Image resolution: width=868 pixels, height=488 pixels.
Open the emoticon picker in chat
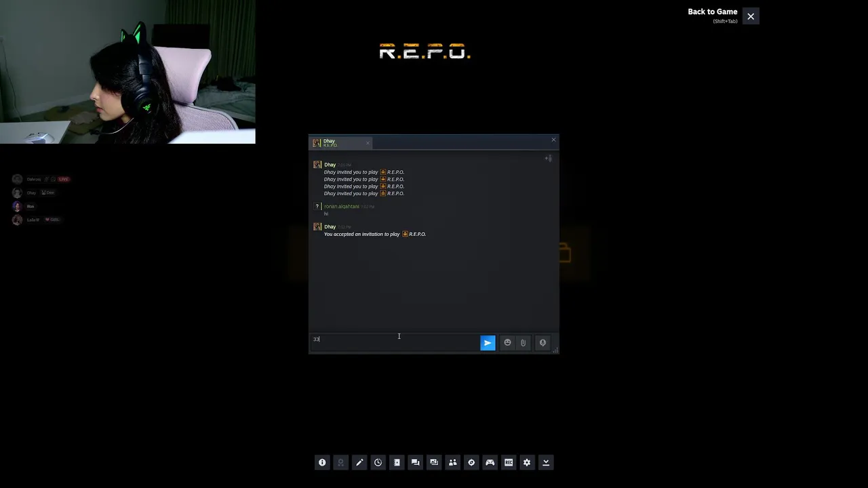(x=507, y=342)
